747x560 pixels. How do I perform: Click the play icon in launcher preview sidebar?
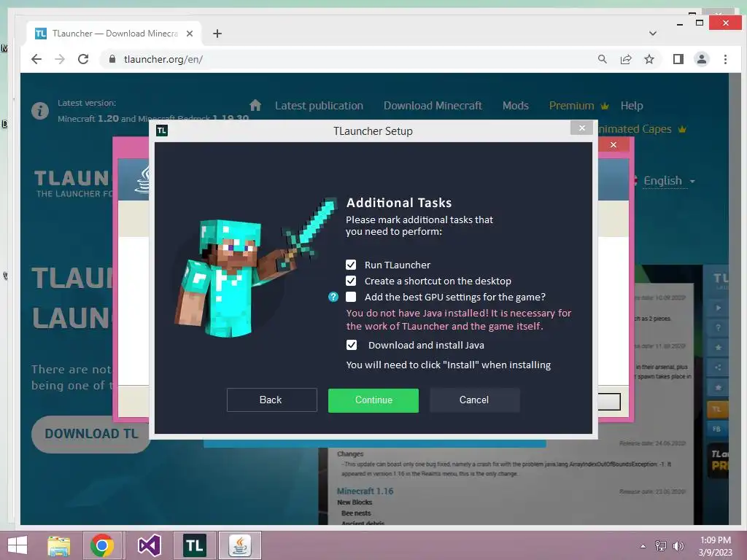coord(718,308)
